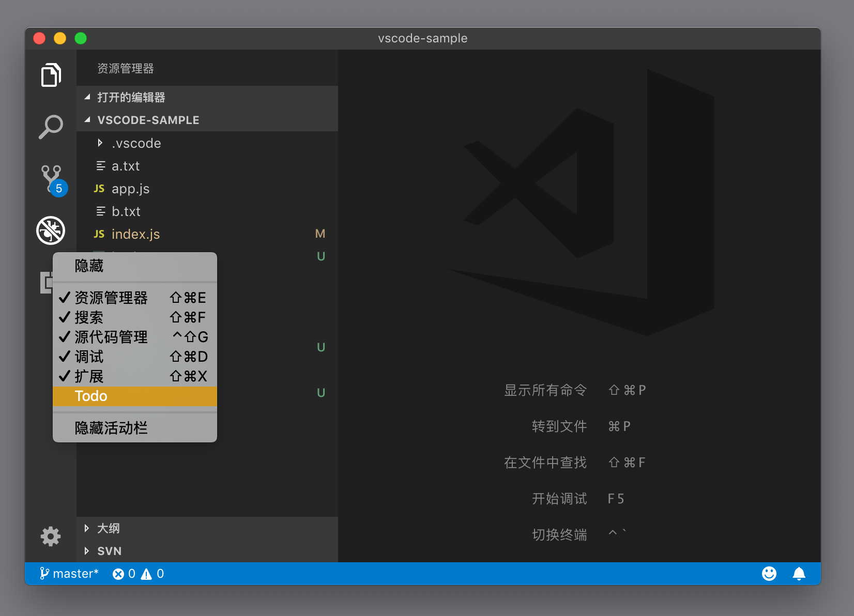This screenshot has height=616, width=854.
Task: Open warnings count in status bar
Action: coord(152,574)
